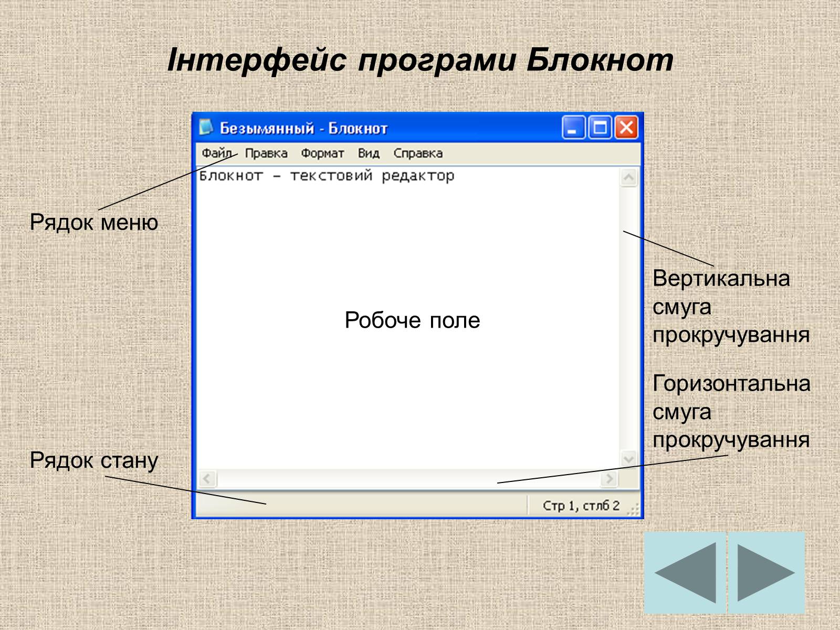Open the Вид menu
840x630 pixels.
tap(369, 153)
